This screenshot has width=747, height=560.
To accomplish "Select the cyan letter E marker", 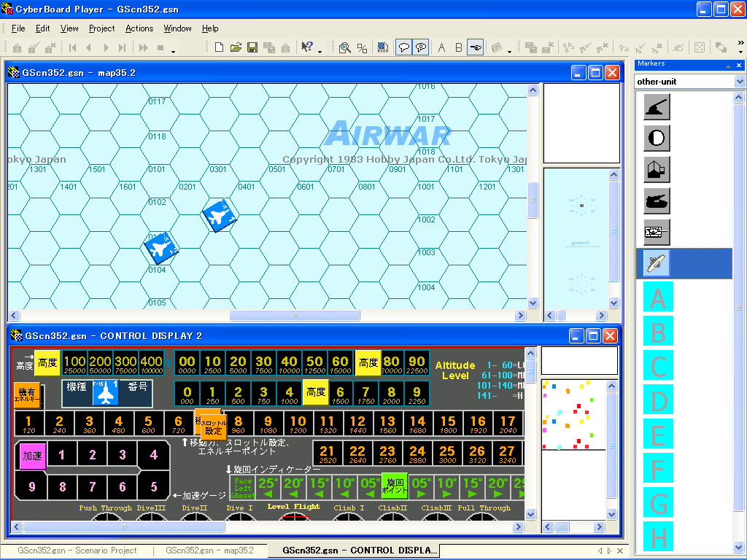I will point(659,434).
